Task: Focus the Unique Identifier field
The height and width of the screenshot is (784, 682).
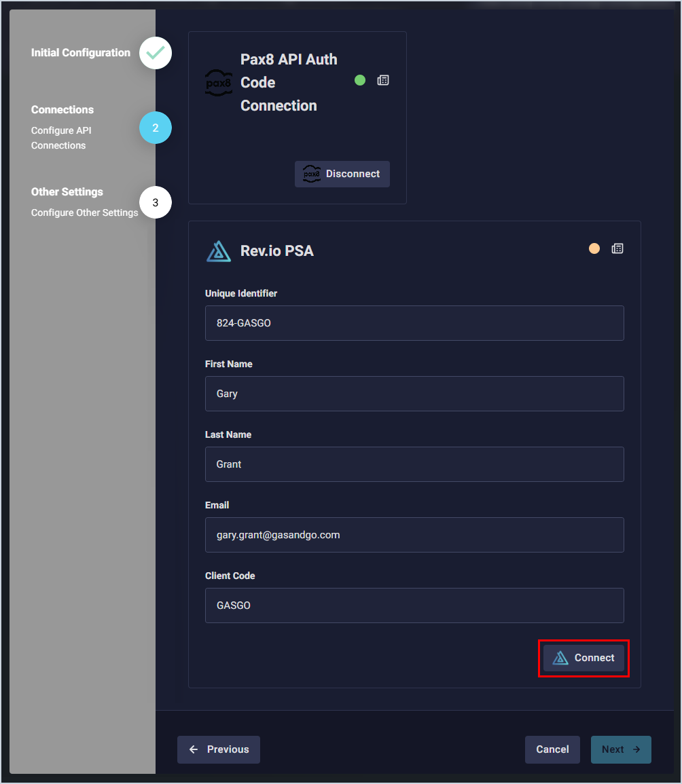Action: pyautogui.click(x=414, y=323)
